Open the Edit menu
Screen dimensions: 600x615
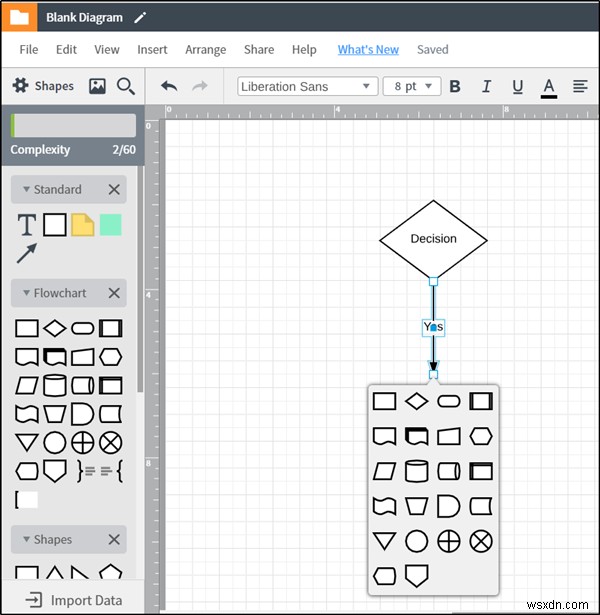click(x=66, y=50)
